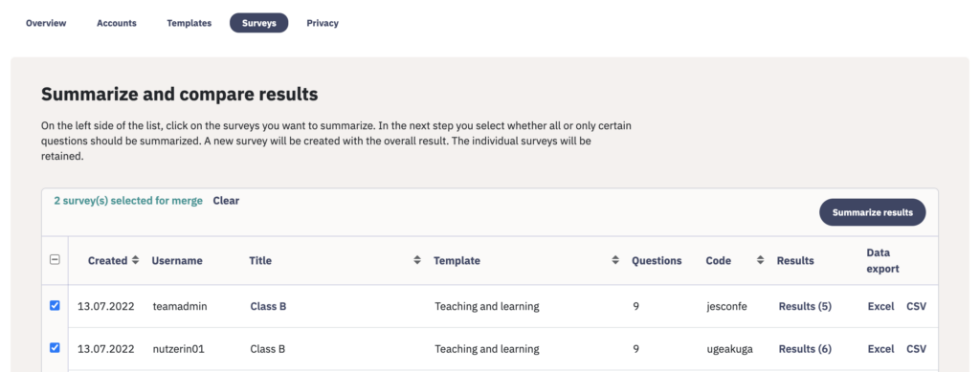Select the Surveys tab
980x372 pixels.
258,23
